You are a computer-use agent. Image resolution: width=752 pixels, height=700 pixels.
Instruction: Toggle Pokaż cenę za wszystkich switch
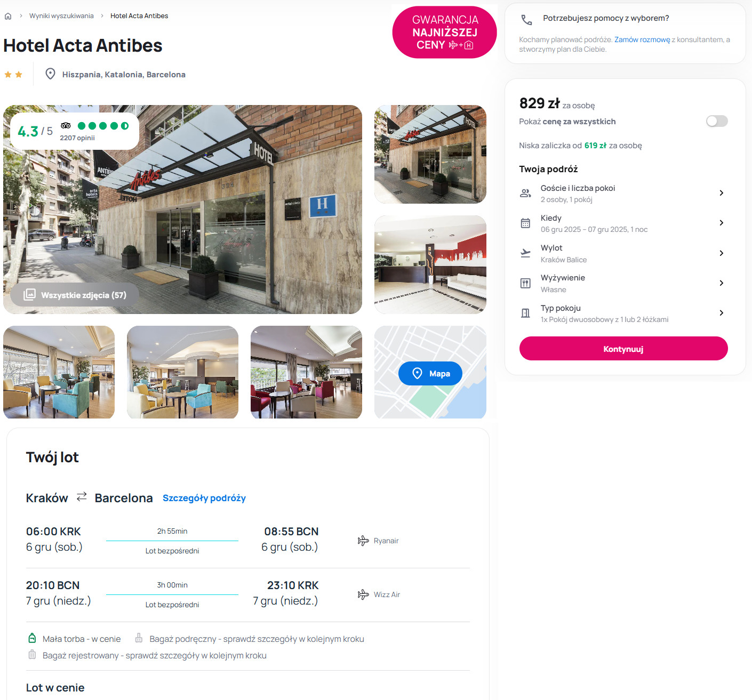tap(717, 121)
